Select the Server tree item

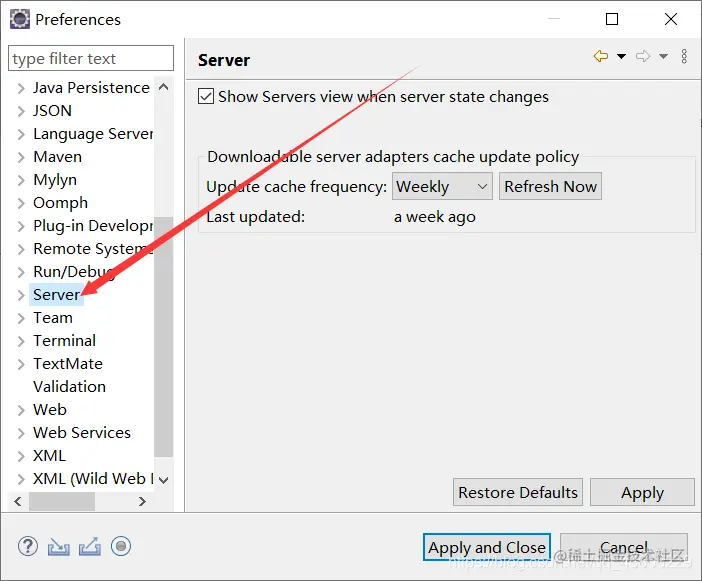click(x=56, y=295)
